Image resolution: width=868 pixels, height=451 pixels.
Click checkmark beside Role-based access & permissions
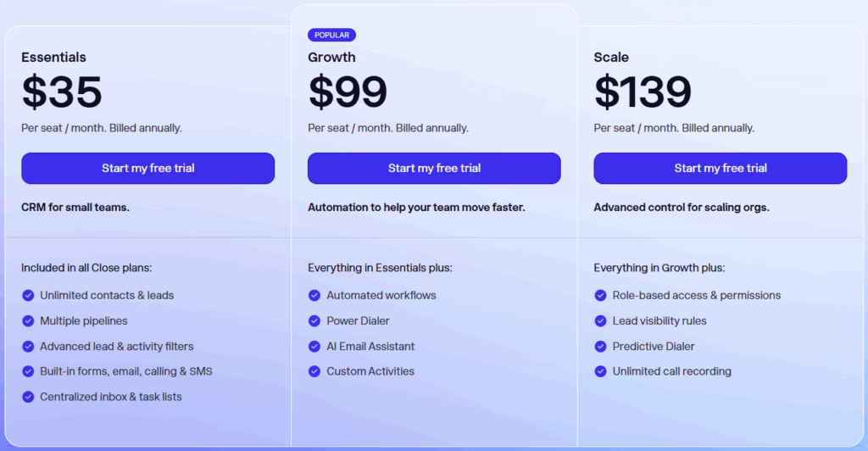tap(601, 295)
